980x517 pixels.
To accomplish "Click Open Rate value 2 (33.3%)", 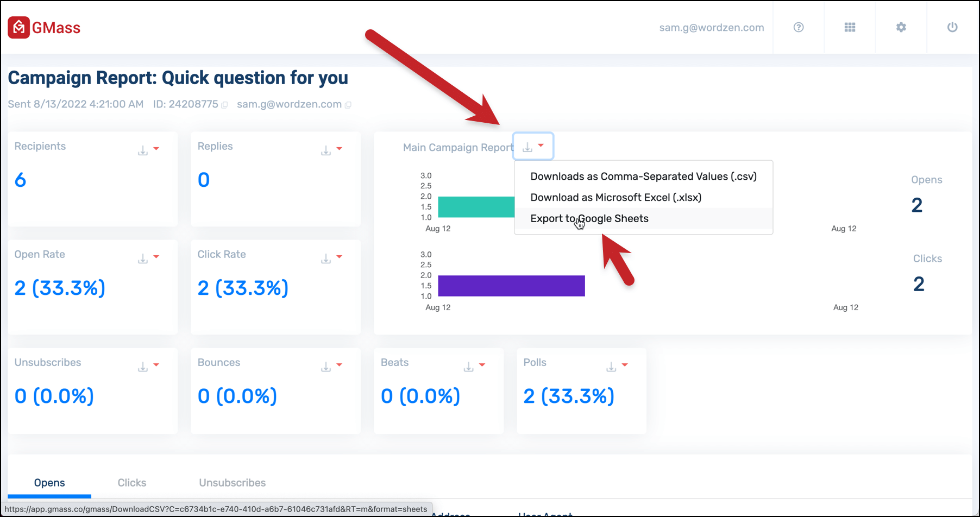I will pyautogui.click(x=60, y=288).
